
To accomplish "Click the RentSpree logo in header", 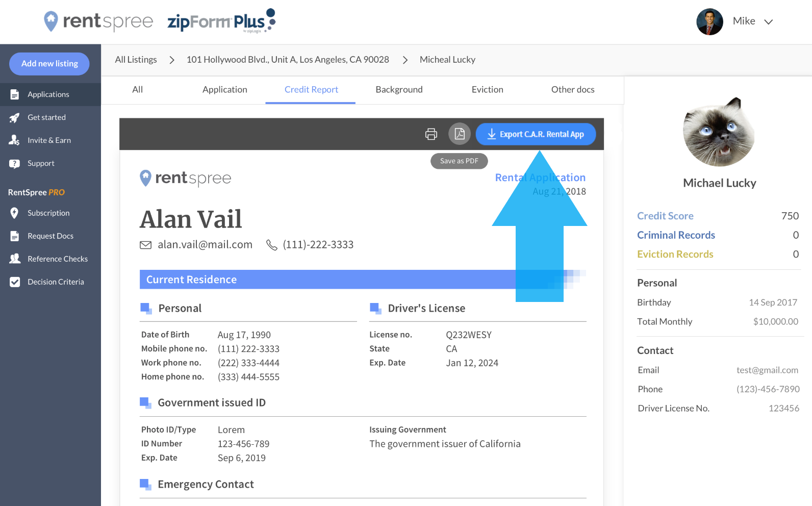I will pyautogui.click(x=98, y=21).
